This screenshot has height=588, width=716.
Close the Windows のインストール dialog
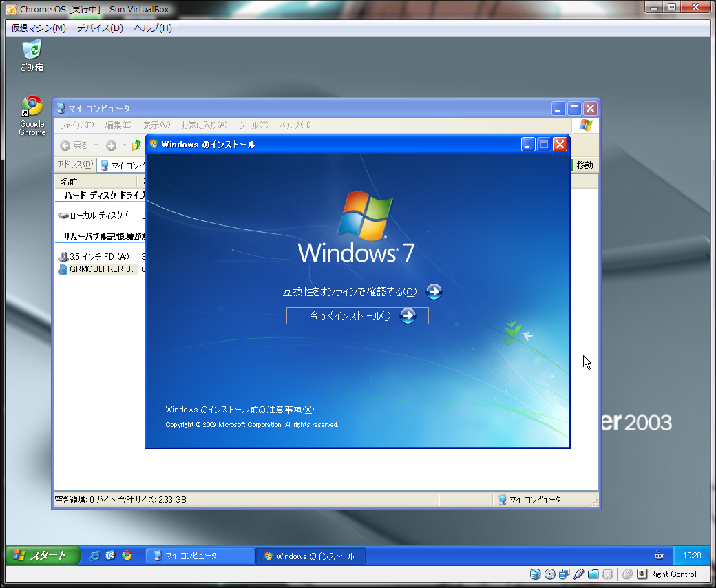click(560, 145)
